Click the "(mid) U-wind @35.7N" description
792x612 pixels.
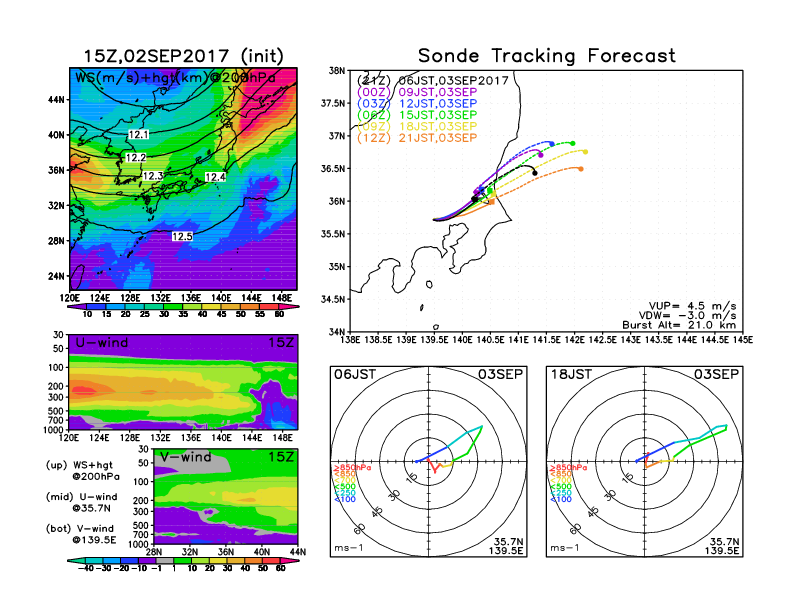coord(81,502)
